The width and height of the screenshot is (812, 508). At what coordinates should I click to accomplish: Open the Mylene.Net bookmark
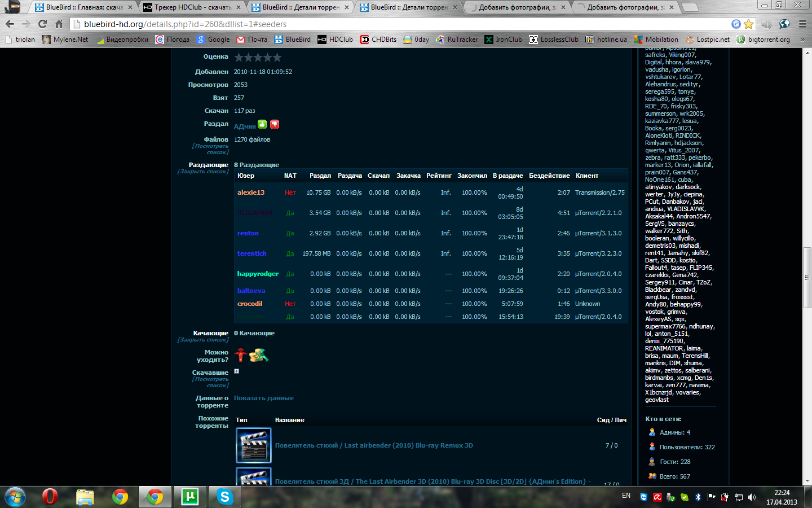[x=65, y=40]
